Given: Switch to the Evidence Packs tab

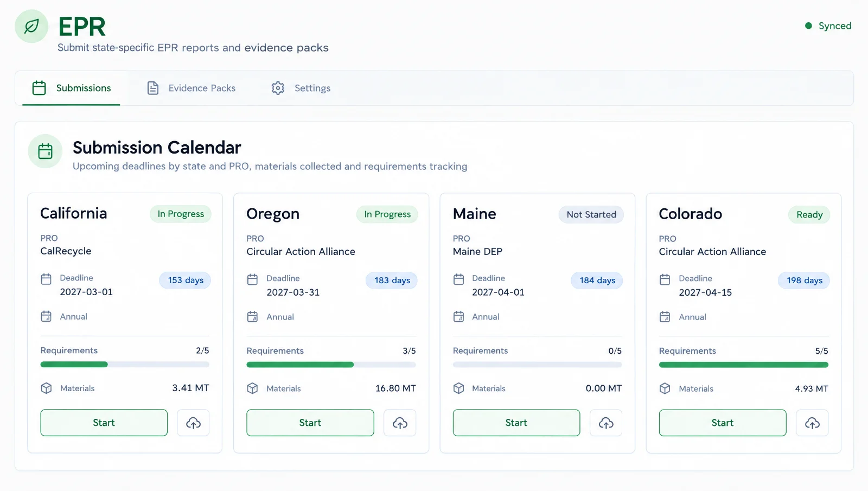Looking at the screenshot, I should coord(191,88).
